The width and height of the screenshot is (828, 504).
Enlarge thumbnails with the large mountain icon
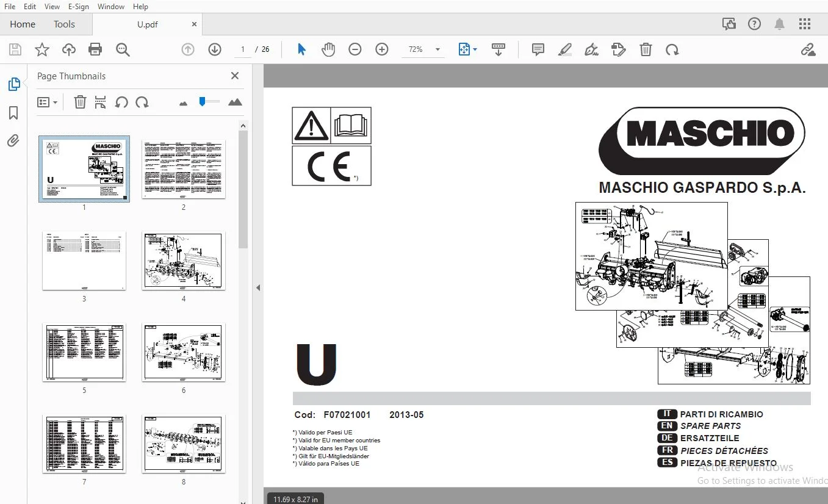tap(235, 103)
